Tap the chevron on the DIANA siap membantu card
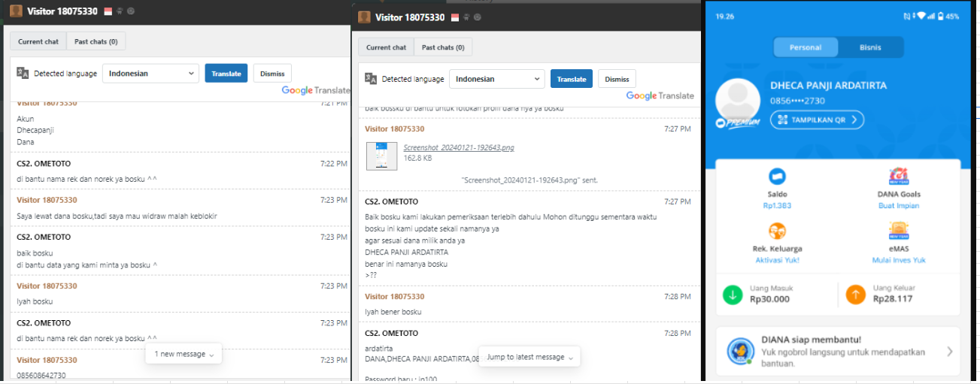This screenshot has width=980, height=384. pyautogui.click(x=950, y=351)
